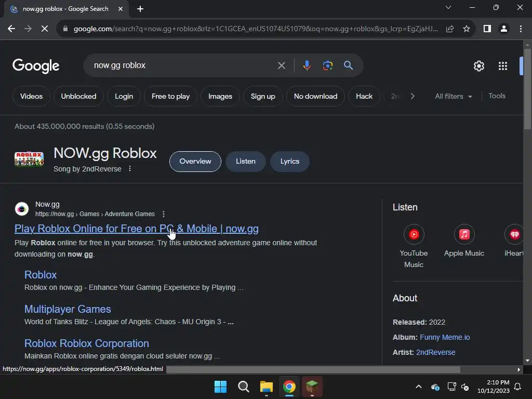This screenshot has width=532, height=399.
Task: Start voice search with microphone icon
Action: (x=307, y=65)
